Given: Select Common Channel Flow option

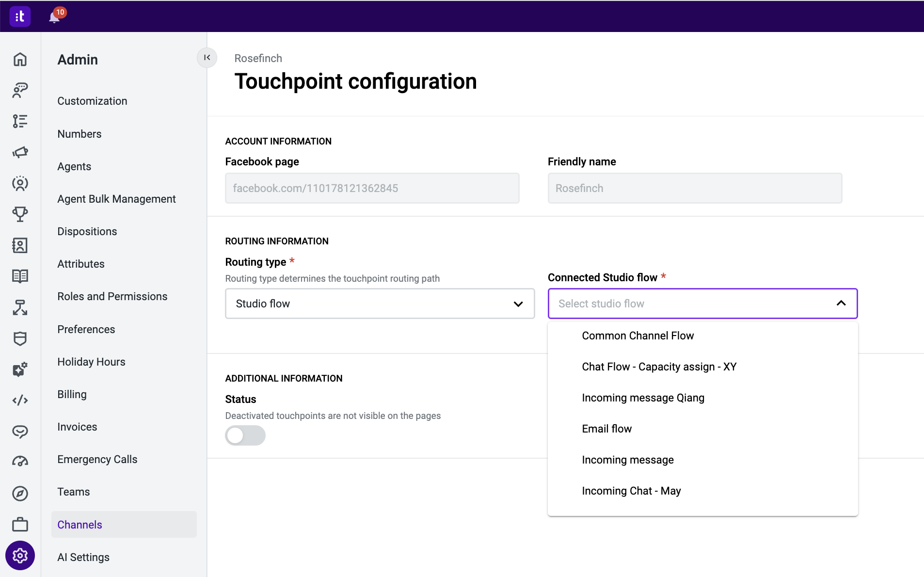Looking at the screenshot, I should [x=703, y=336].
